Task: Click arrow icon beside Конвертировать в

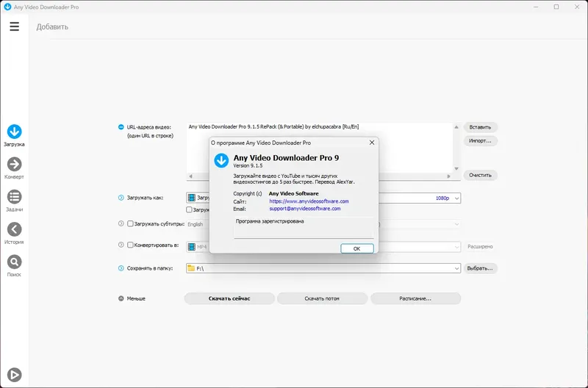Action: click(x=121, y=245)
